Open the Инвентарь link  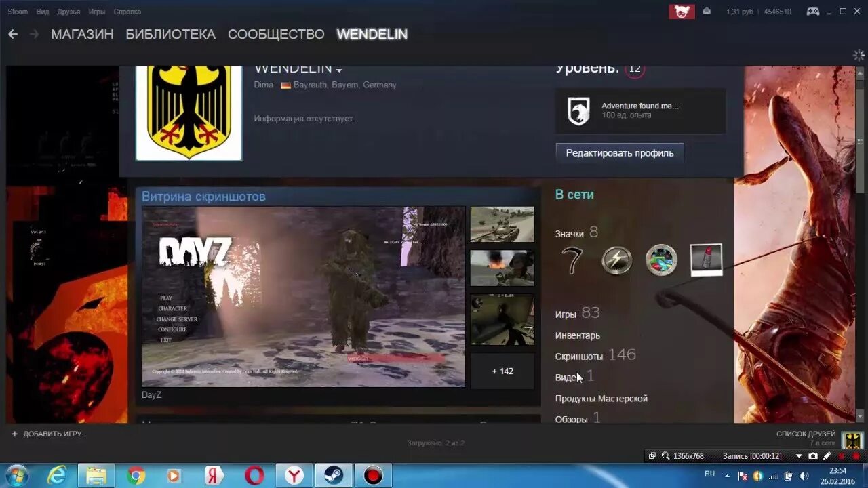[578, 335]
